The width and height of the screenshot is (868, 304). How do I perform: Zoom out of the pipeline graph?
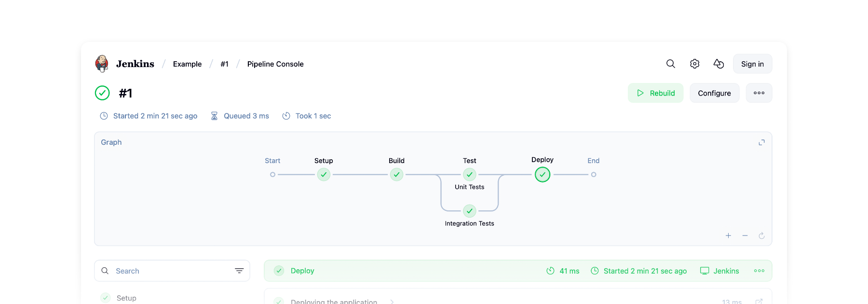point(745,236)
